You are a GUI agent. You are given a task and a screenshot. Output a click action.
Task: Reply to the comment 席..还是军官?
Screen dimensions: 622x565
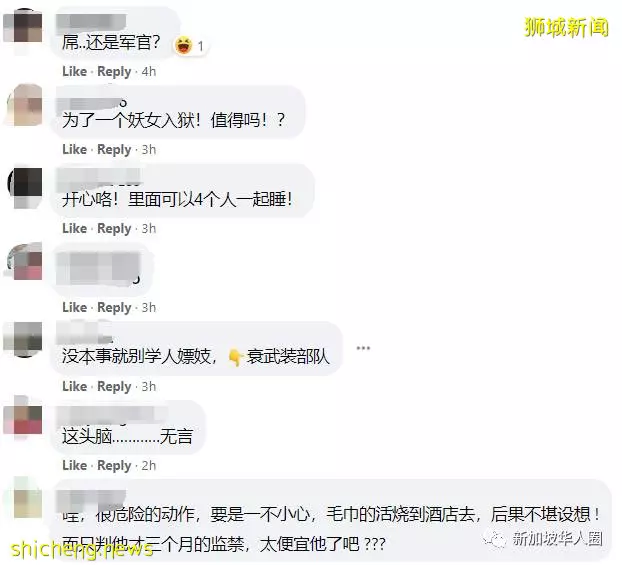coord(114,72)
